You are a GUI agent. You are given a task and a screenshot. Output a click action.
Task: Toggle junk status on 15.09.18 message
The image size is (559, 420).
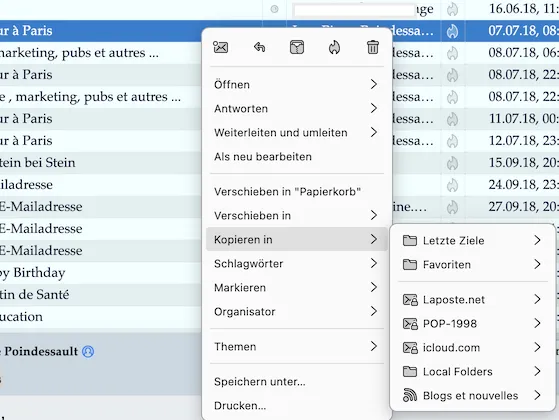(x=452, y=163)
